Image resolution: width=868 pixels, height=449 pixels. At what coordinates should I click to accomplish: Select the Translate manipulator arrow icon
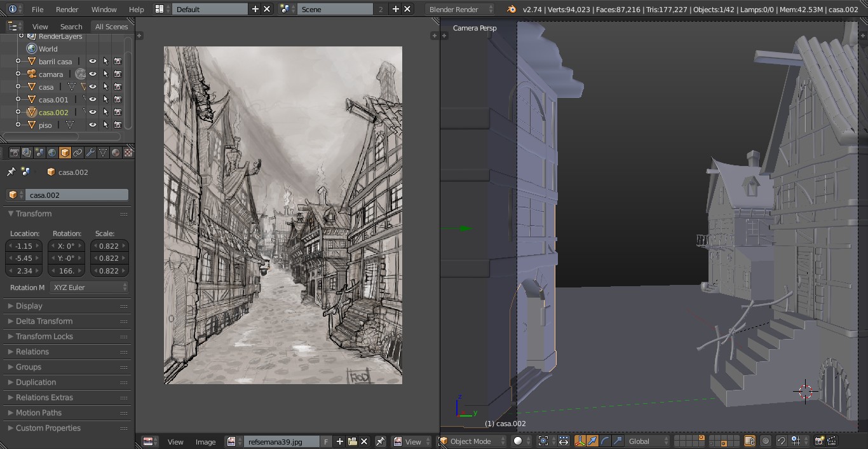tap(592, 441)
